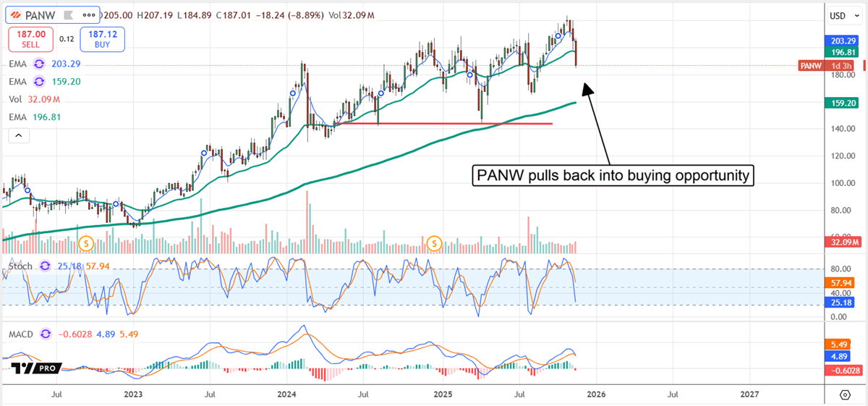
Task: Click the −0.6028 value in MACD legend
Action: coord(75,333)
